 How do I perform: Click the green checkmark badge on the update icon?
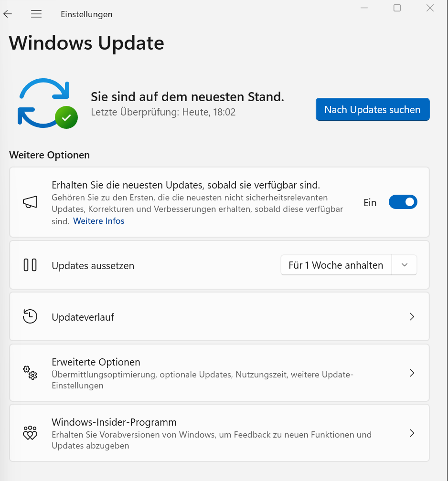point(66,117)
